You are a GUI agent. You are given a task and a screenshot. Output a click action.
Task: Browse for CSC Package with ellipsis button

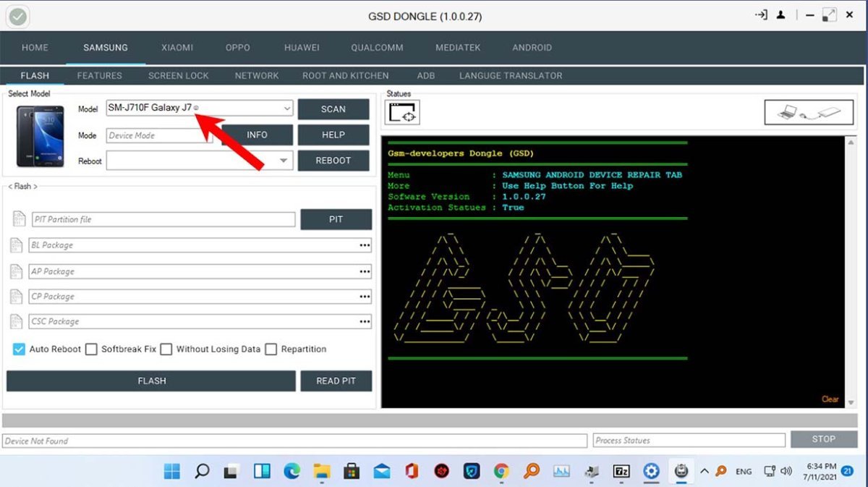point(365,321)
